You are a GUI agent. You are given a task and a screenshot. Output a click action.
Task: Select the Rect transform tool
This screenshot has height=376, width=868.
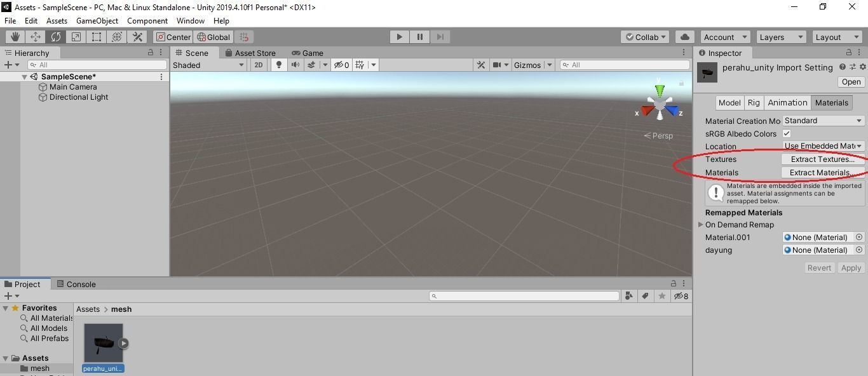(97, 37)
